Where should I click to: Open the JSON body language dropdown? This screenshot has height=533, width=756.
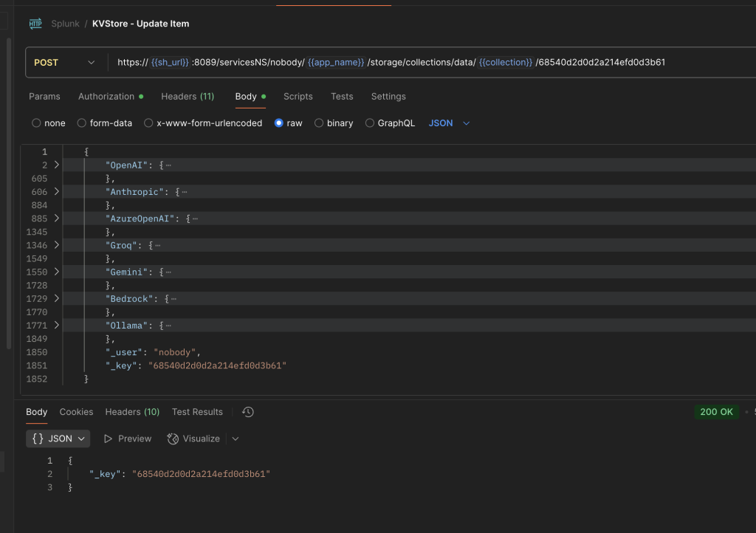pyautogui.click(x=449, y=123)
